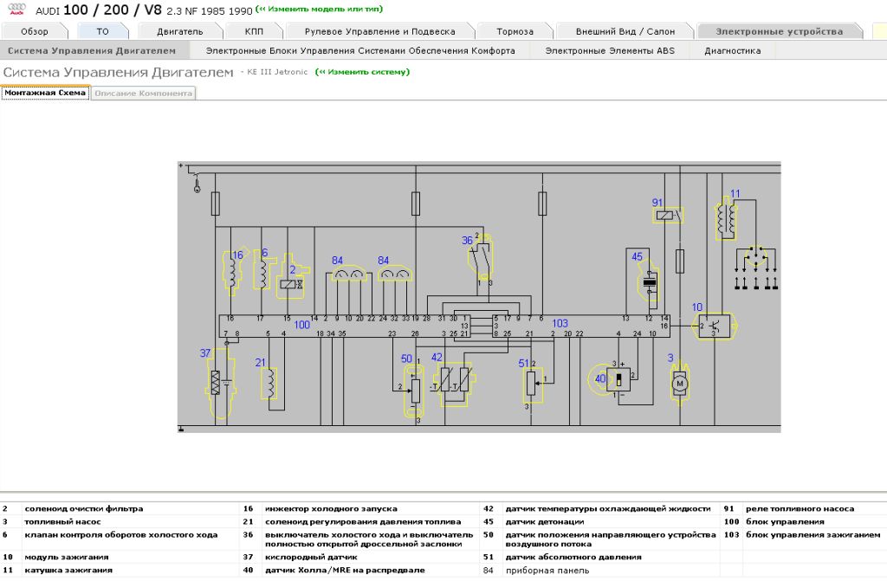Click ignition module symbol 10
The height and width of the screenshot is (588, 887).
(715, 326)
